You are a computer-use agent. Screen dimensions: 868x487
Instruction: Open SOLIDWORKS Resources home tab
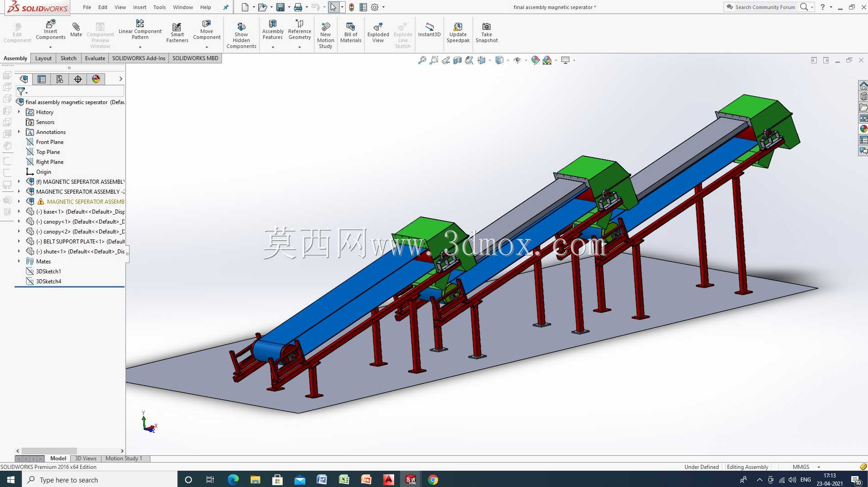point(863,86)
